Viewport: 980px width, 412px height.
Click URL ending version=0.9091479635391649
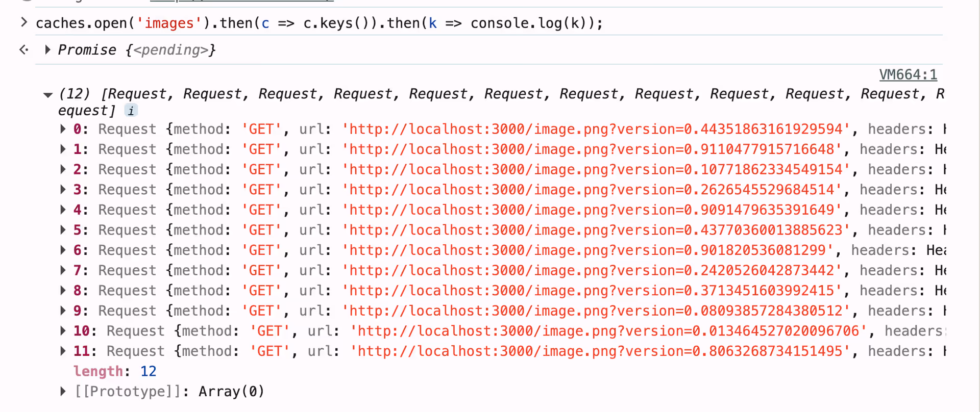click(x=592, y=210)
